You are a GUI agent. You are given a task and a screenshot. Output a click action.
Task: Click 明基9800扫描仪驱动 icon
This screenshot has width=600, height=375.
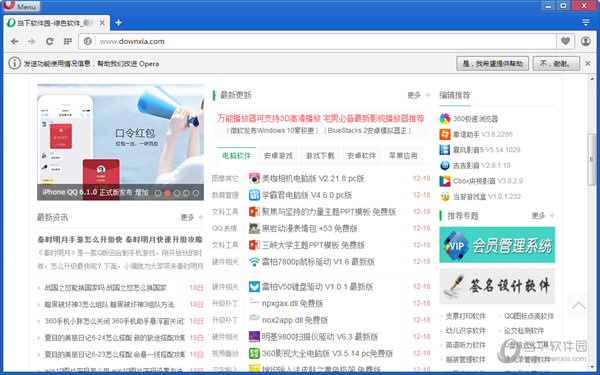254,337
